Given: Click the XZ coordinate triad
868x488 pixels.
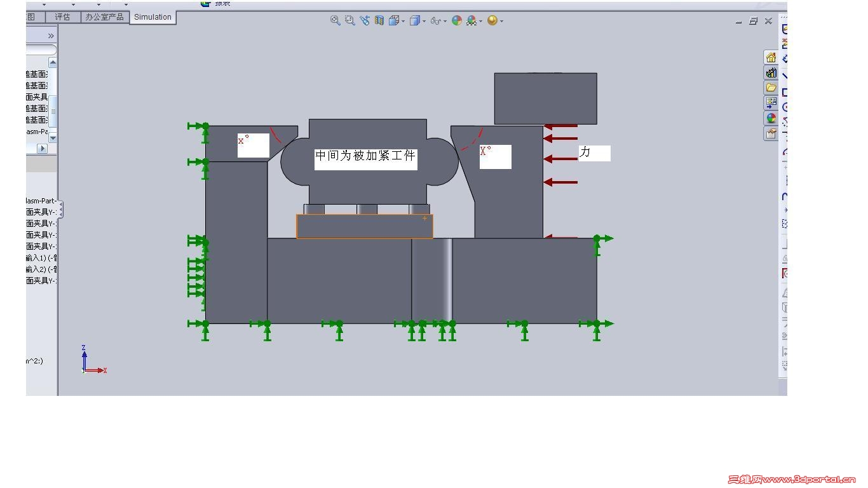Looking at the screenshot, I should coord(93,360).
